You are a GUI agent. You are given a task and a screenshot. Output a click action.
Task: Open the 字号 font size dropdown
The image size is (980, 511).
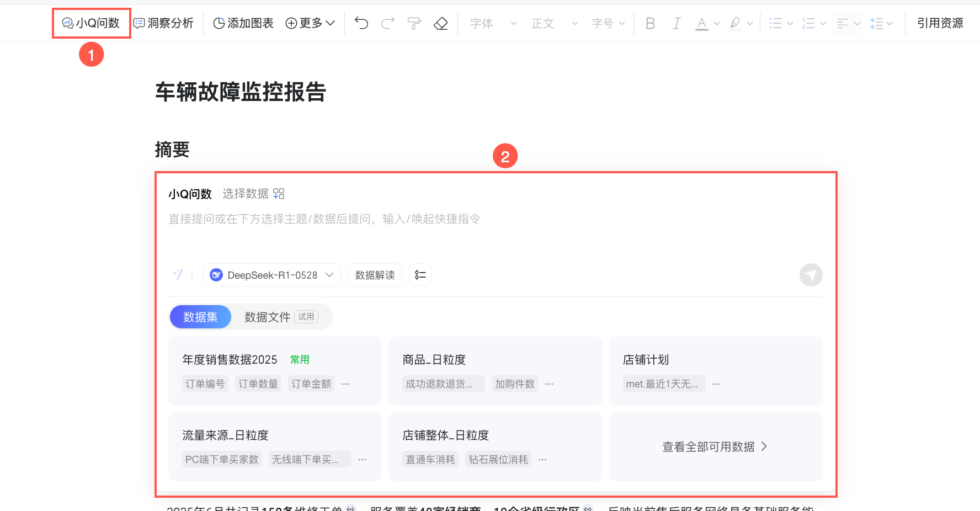point(608,23)
